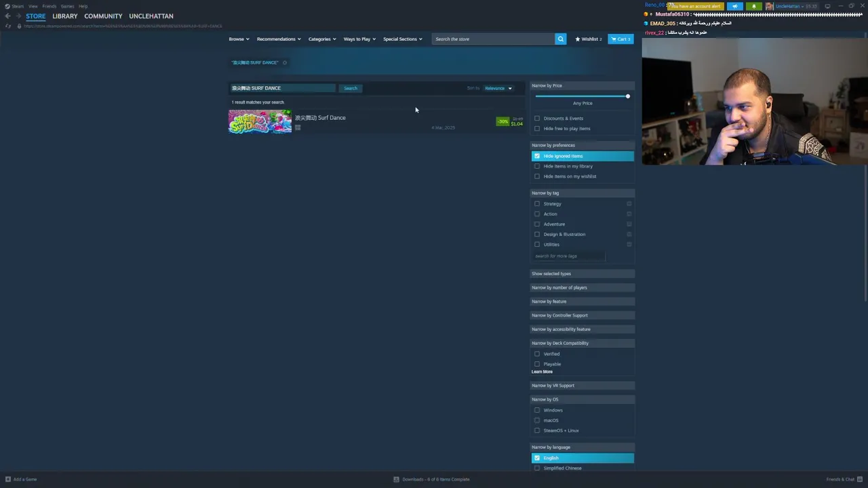This screenshot has height=488, width=868.
Task: Open the megaphone announcements icon
Action: point(735,6)
